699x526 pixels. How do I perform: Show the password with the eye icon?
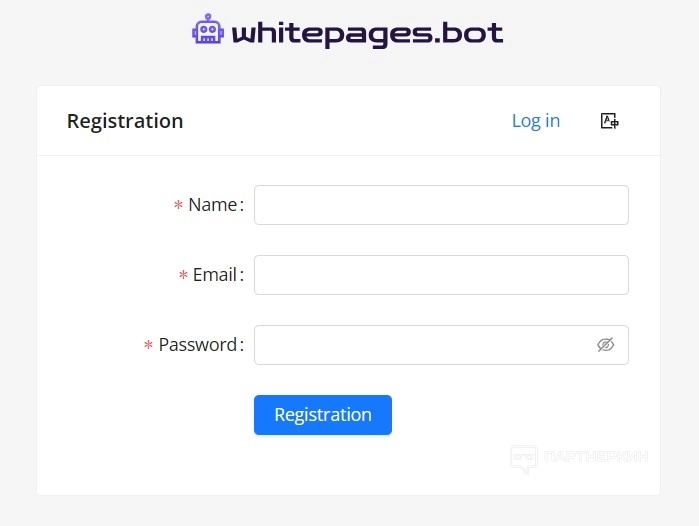point(605,345)
